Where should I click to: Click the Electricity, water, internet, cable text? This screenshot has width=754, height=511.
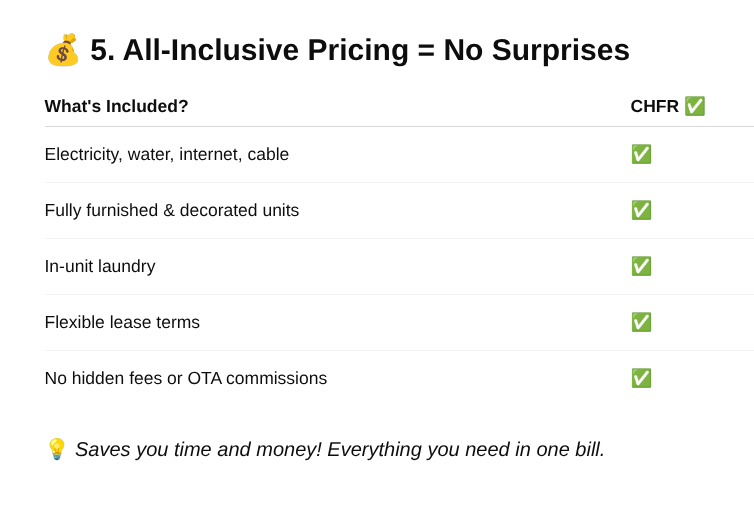tap(167, 154)
